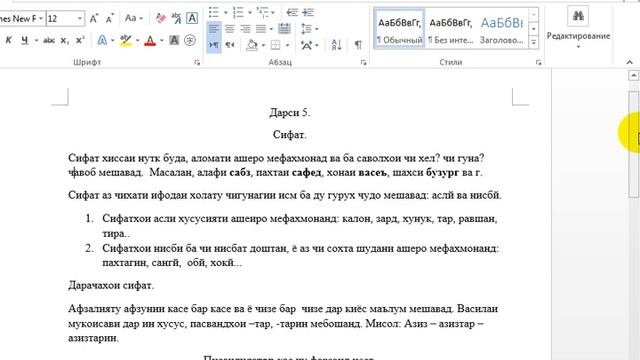This screenshot has width=640, height=360.
Task: Click in the font size field showing 12
Action: click(x=61, y=18)
